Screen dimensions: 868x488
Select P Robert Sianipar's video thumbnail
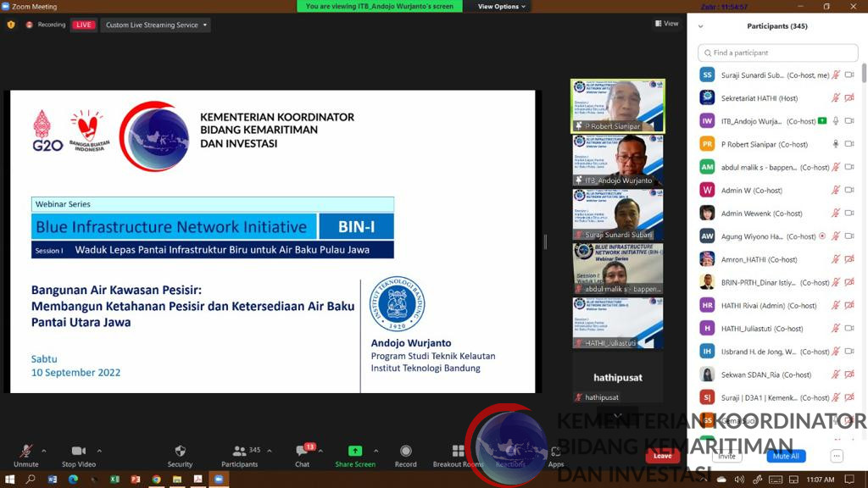618,106
